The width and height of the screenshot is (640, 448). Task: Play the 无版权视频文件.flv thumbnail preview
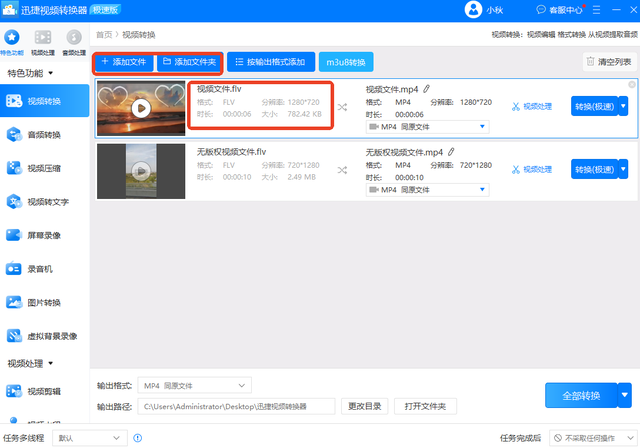pyautogui.click(x=141, y=171)
